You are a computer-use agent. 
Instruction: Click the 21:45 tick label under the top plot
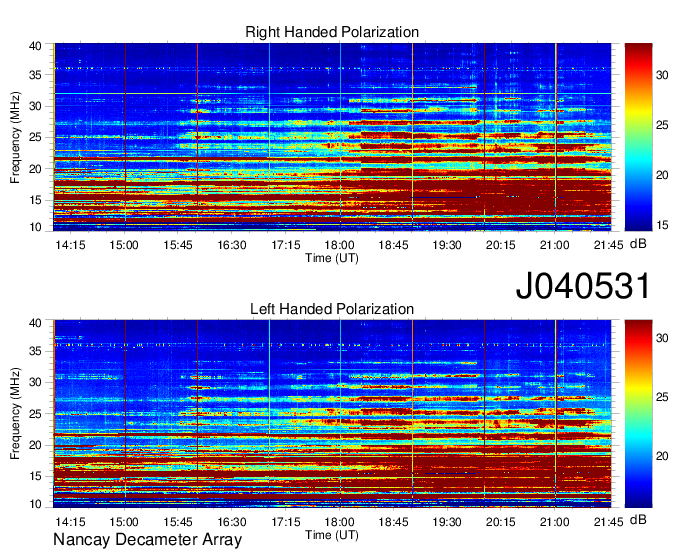pos(608,245)
